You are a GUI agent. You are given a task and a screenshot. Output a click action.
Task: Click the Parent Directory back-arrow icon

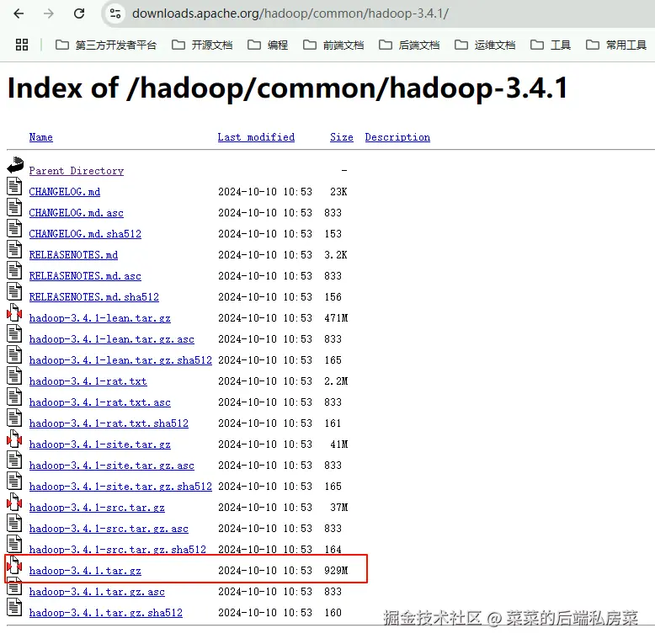(15, 165)
